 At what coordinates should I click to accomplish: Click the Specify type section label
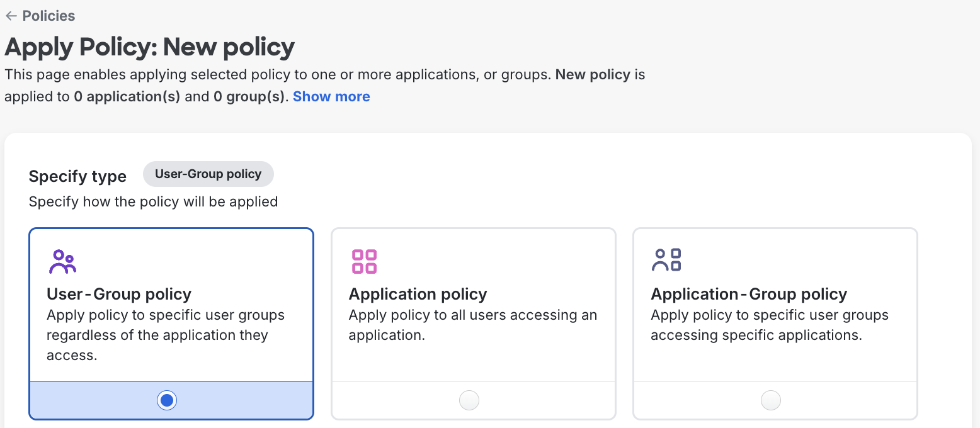(x=77, y=176)
